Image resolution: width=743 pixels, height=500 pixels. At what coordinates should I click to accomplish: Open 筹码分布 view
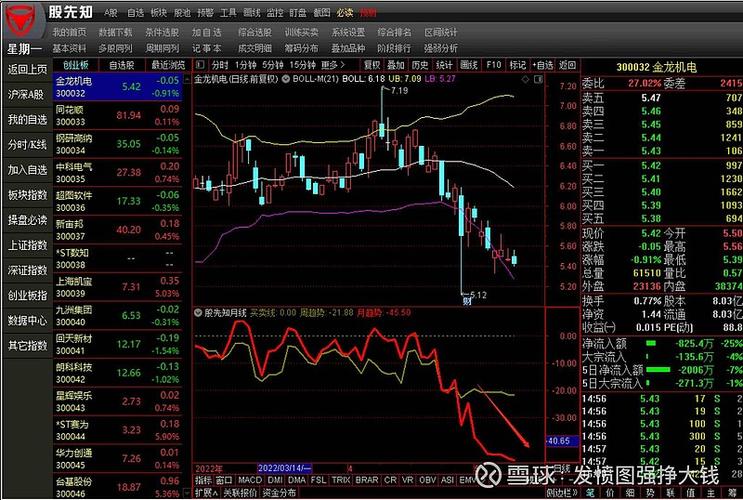(301, 48)
